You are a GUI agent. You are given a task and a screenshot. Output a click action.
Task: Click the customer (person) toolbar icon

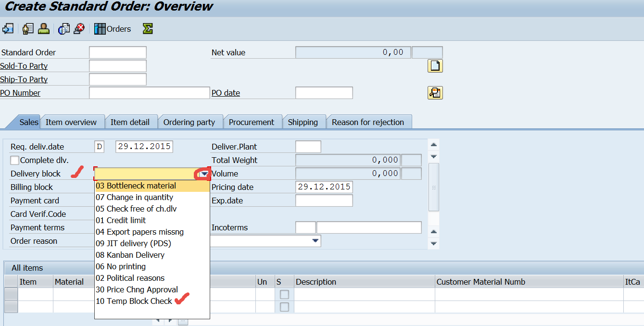pyautogui.click(x=43, y=29)
